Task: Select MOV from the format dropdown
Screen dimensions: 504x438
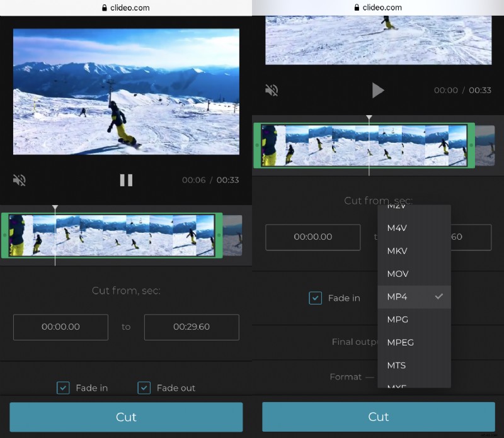Action: coord(397,274)
